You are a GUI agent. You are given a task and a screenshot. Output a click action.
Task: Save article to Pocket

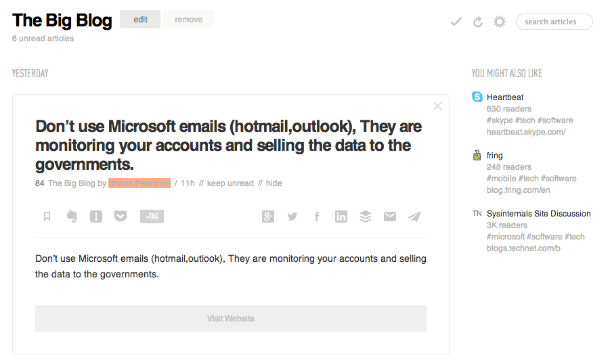121,217
